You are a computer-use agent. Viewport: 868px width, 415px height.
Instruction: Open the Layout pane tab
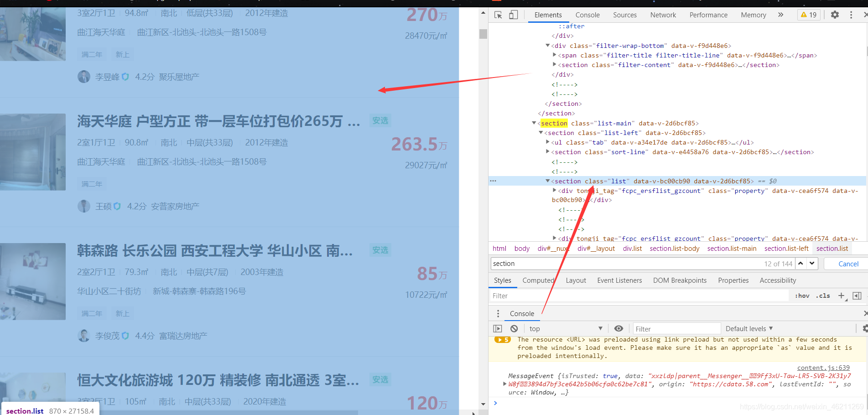[x=576, y=280]
